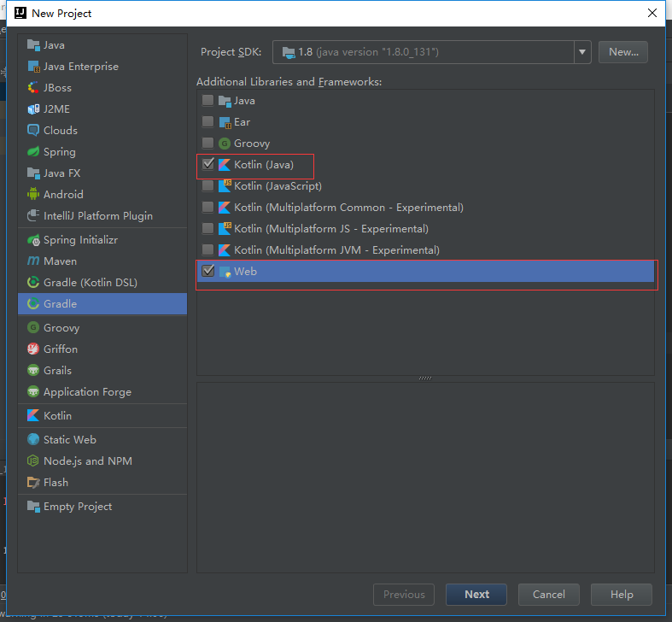Choose the Java FX icon
672x622 pixels.
pos(33,173)
